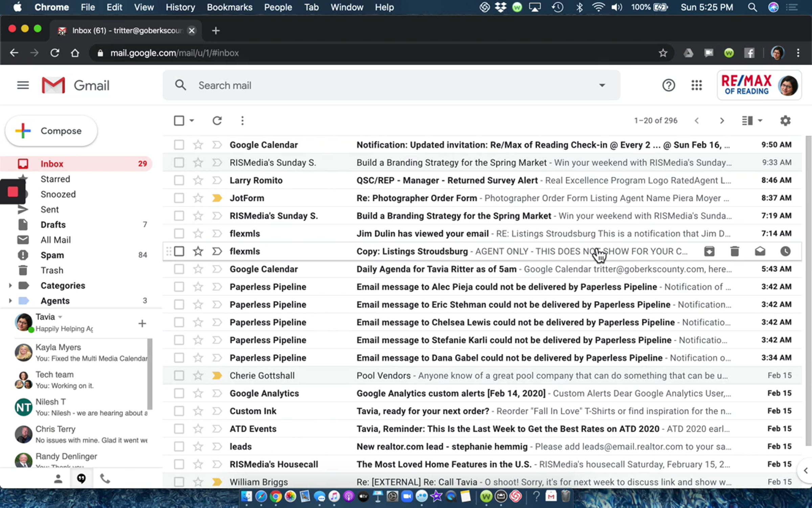Star the Larry Romito email
Viewport: 812px width, 508px height.
(x=198, y=180)
